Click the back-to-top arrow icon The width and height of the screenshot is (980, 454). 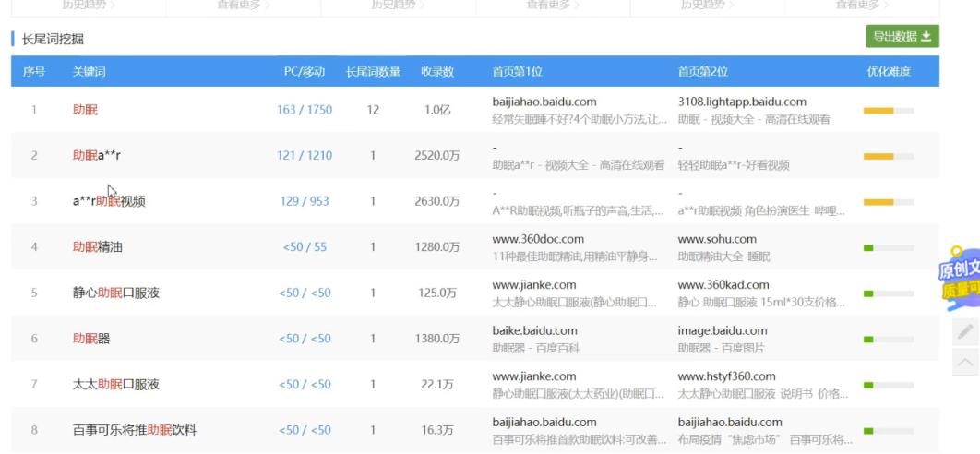[x=965, y=363]
